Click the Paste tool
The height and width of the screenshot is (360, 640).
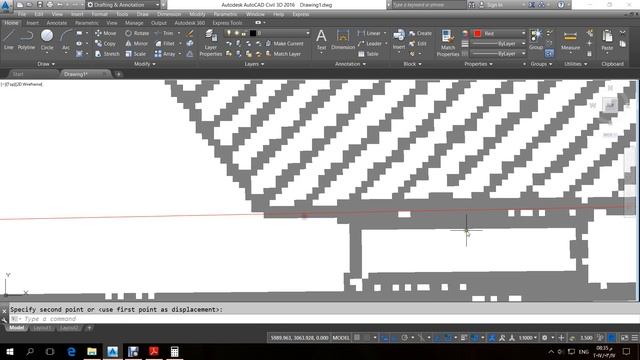[x=607, y=40]
